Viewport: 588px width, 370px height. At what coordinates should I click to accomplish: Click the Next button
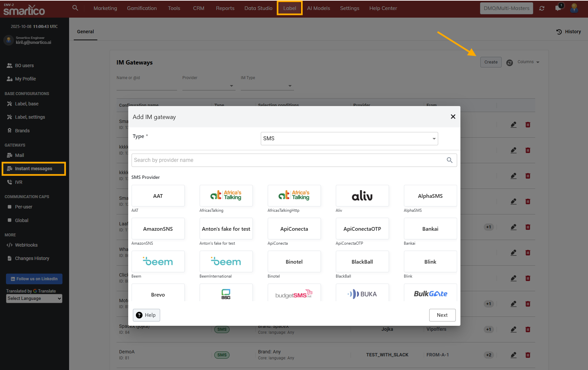pyautogui.click(x=442, y=315)
